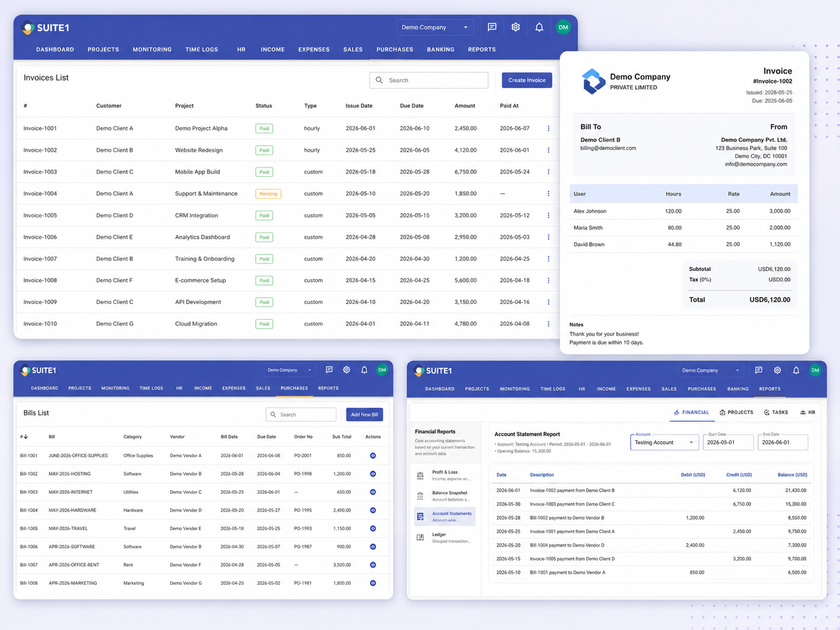Go to BANKING menu in invoices window
The width and height of the screenshot is (840, 630).
(x=440, y=50)
